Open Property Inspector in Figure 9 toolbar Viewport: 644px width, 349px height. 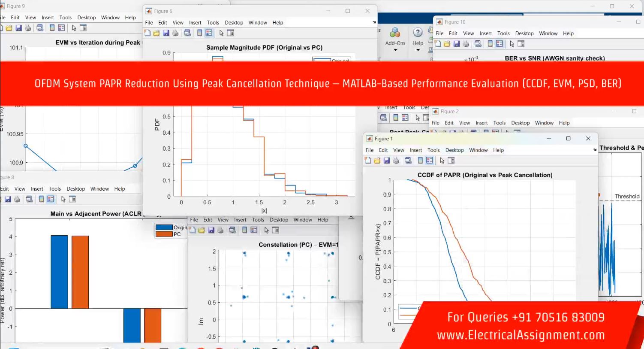83,28
